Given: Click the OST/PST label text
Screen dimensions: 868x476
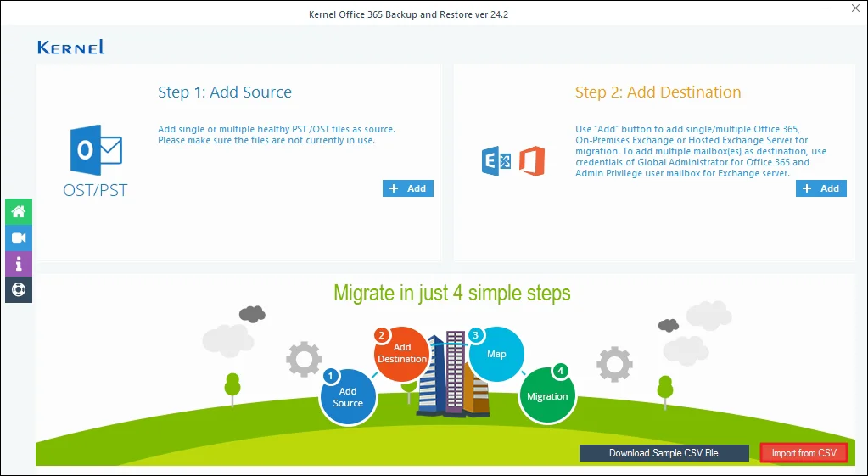Looking at the screenshot, I should click(95, 190).
